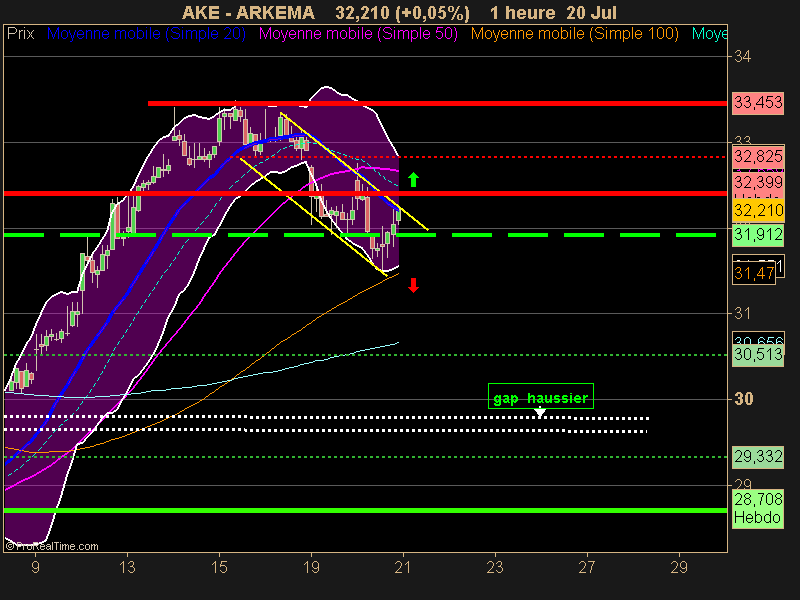Click the bold 30 price axis value
Viewport: 800px width, 600px height.
click(743, 398)
